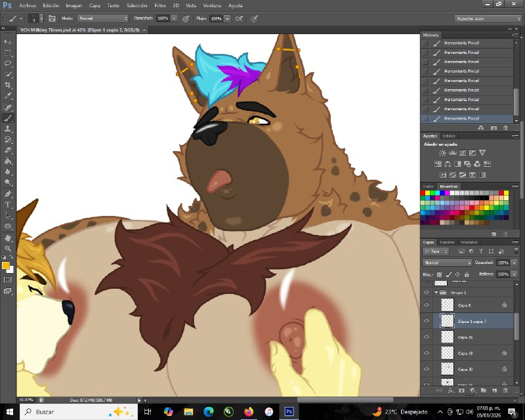
Task: Toggle visibility of Capa 26
Action: coord(427,337)
